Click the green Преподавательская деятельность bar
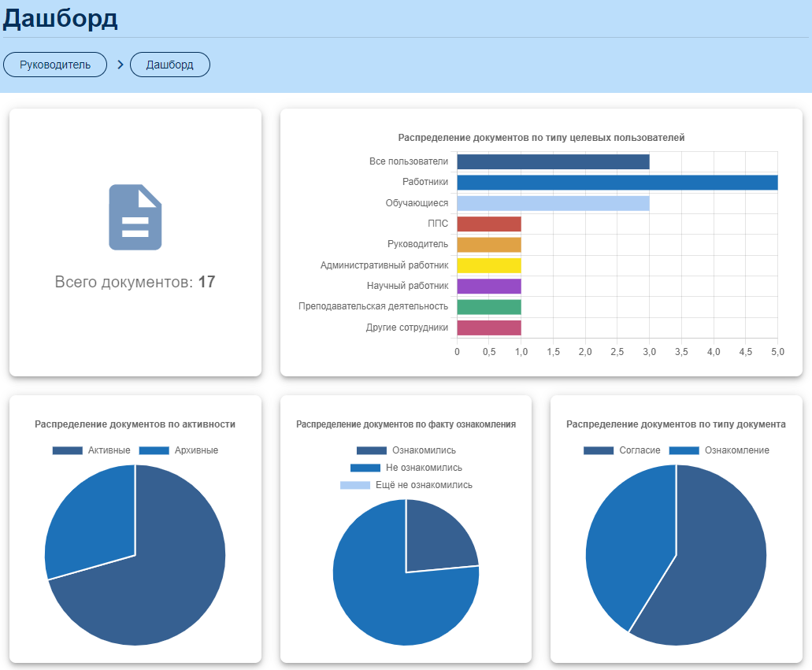Viewport: 812px width, 670px height. pos(489,306)
